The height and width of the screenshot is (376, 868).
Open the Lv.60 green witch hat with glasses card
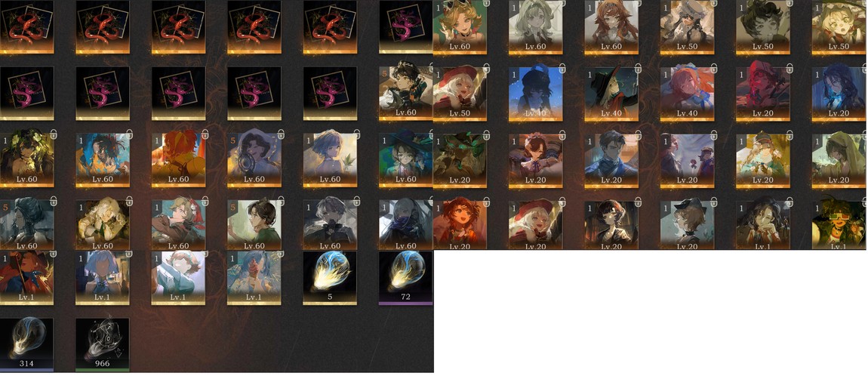406,161
